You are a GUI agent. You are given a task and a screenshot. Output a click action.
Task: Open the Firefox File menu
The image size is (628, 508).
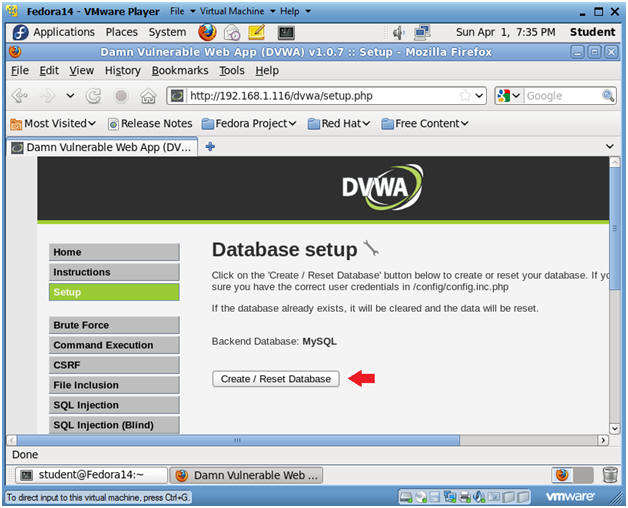pyautogui.click(x=20, y=71)
